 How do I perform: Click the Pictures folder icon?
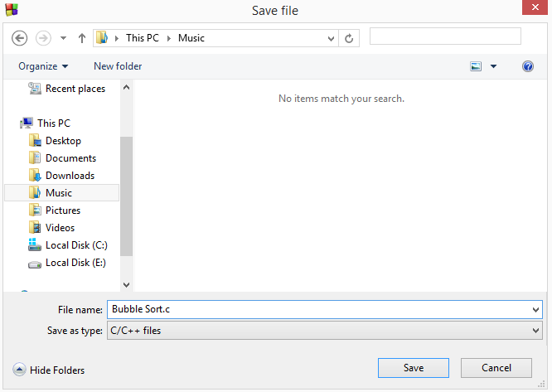pos(35,210)
